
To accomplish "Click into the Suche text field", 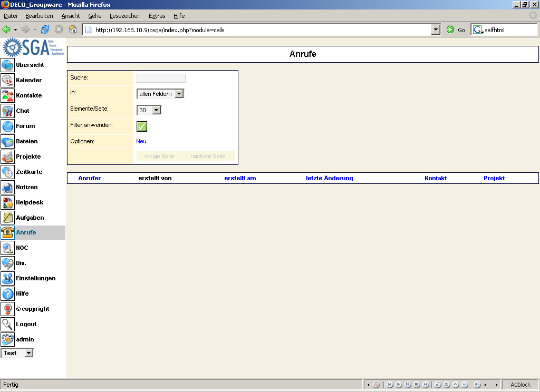I will 161,78.
